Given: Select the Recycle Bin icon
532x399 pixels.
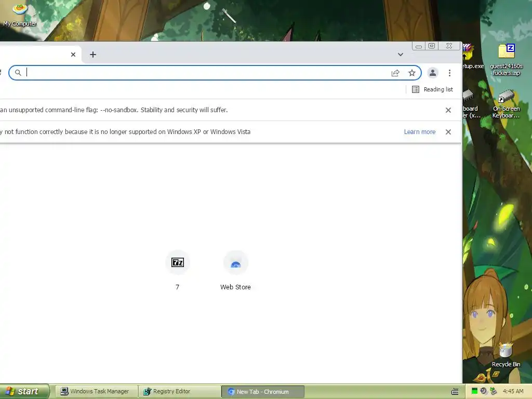Looking at the screenshot, I should tap(506, 355).
